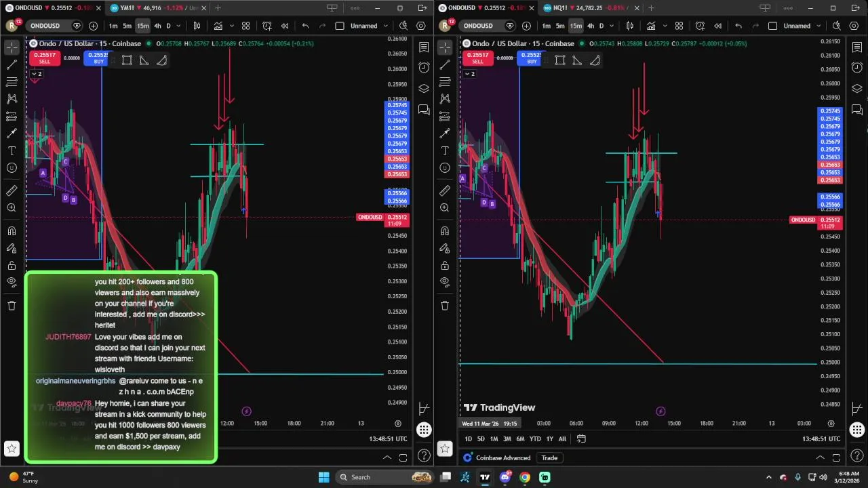868x488 pixels.
Task: Click the Trade button beside Coinbase Advanced
Action: [x=549, y=458]
